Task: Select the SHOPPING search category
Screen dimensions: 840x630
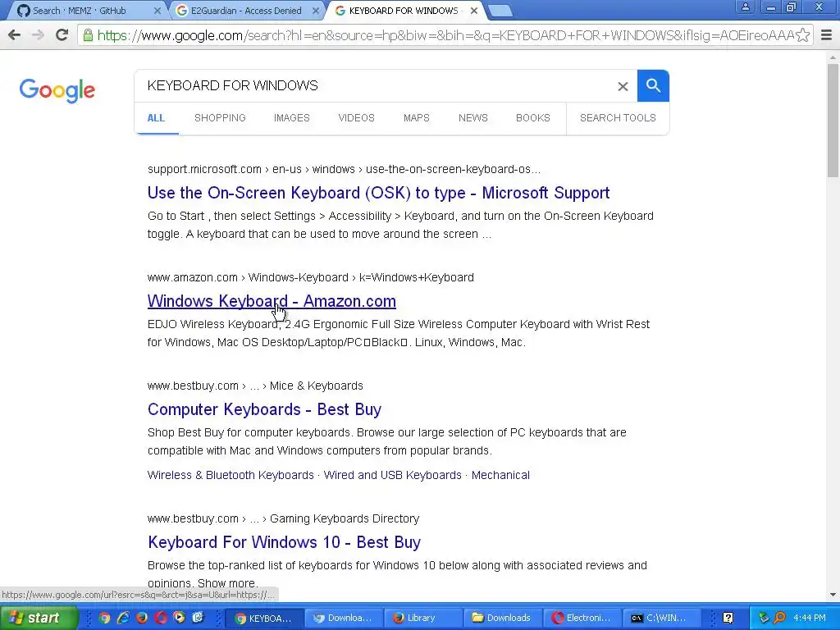Action: click(220, 118)
